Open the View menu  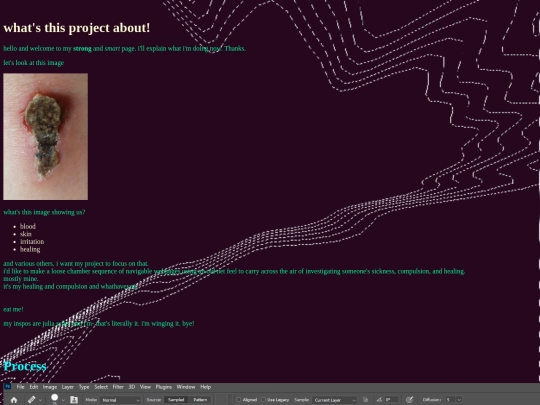coord(145,387)
